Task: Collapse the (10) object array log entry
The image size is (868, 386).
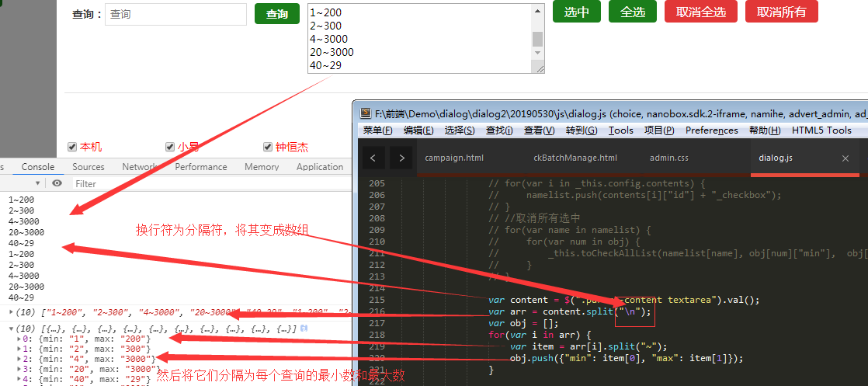Action: (x=12, y=329)
